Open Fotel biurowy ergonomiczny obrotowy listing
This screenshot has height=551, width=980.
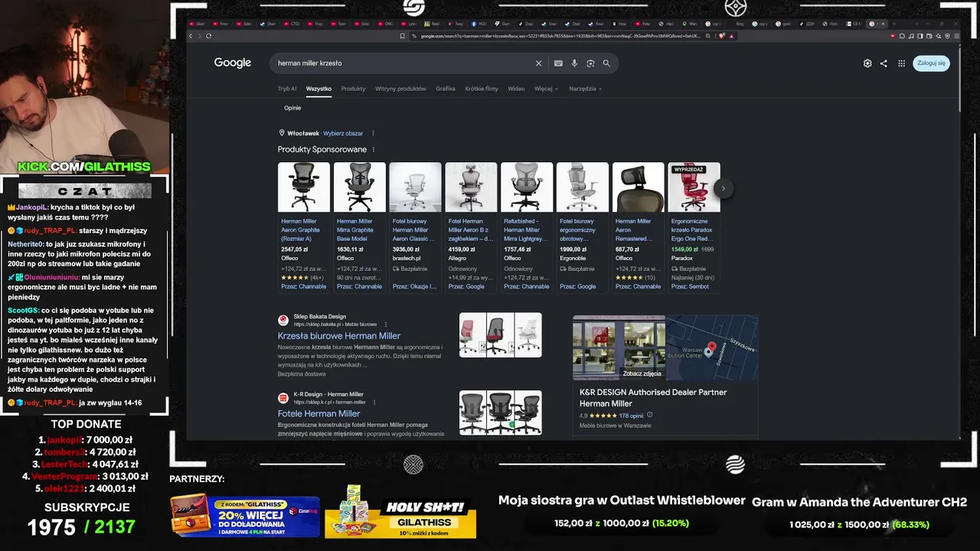[x=580, y=230]
